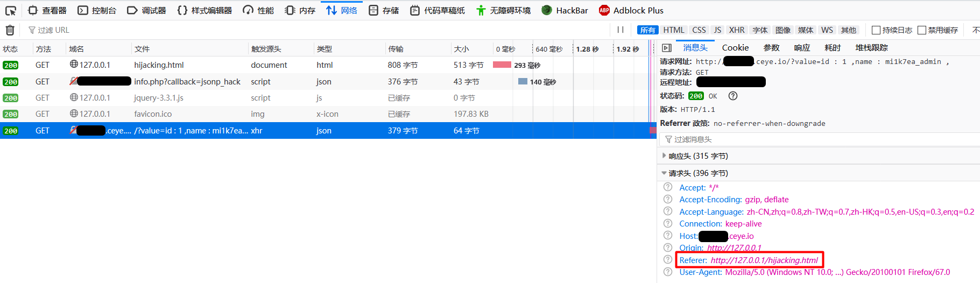
Task: Switch to the Cookie tab
Action: [735, 48]
